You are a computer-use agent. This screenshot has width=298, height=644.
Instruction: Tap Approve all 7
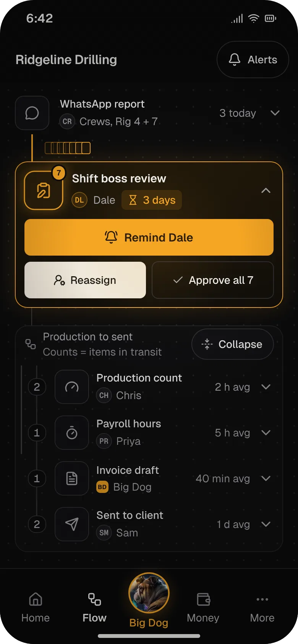(213, 280)
